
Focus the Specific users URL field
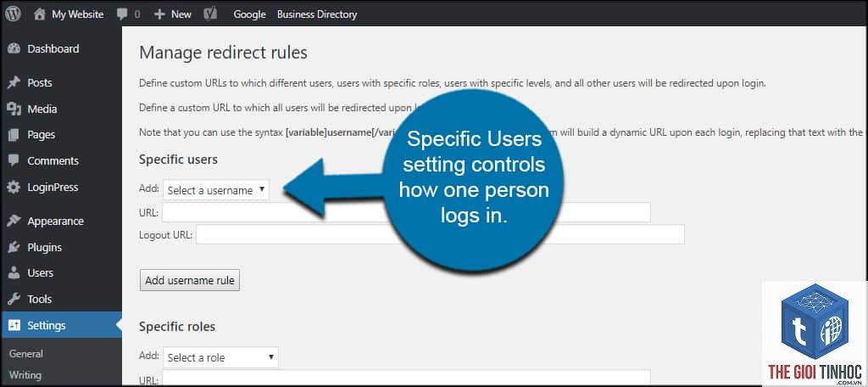[x=406, y=212]
